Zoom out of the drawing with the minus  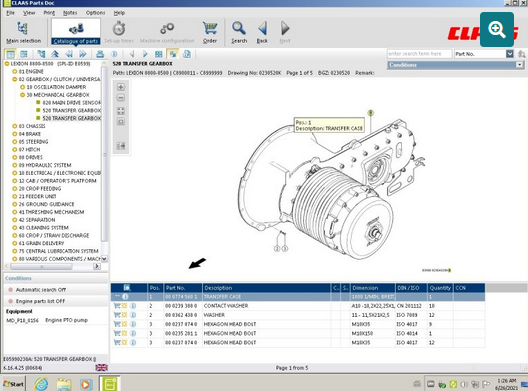(x=121, y=98)
